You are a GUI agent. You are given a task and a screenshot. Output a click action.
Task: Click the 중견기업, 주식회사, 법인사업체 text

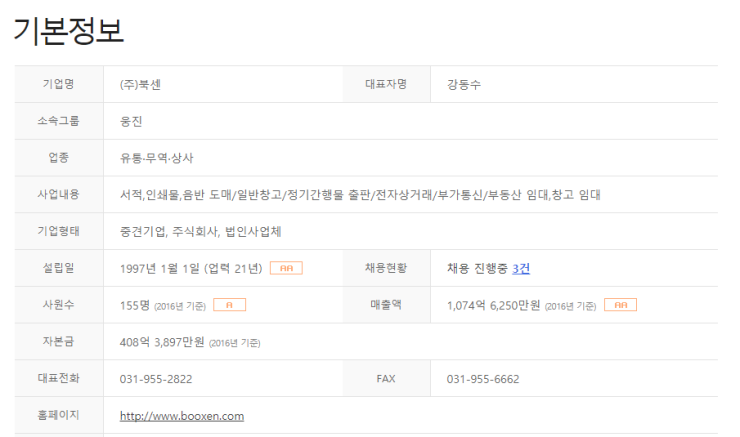200,231
